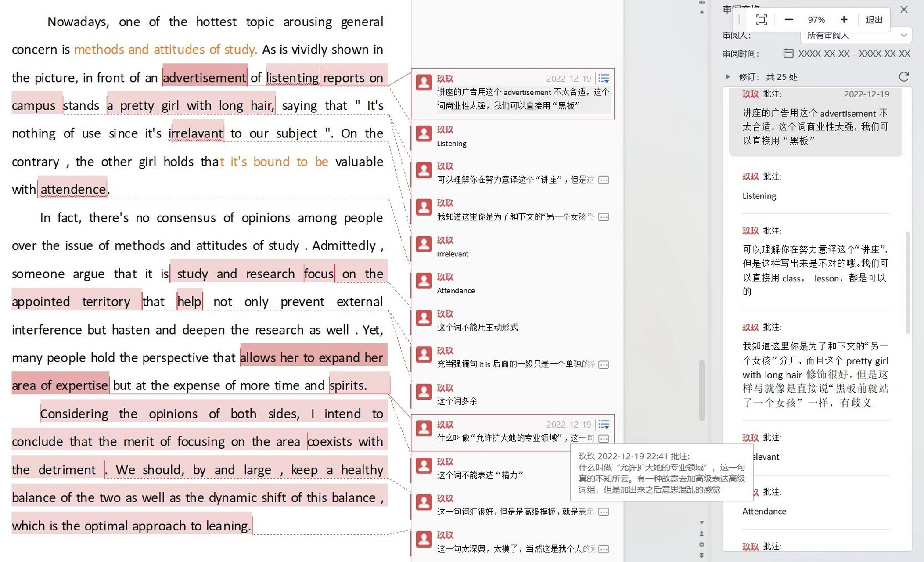
Task: Select margin comment 这个词不能表达"精力"
Action: point(480,475)
